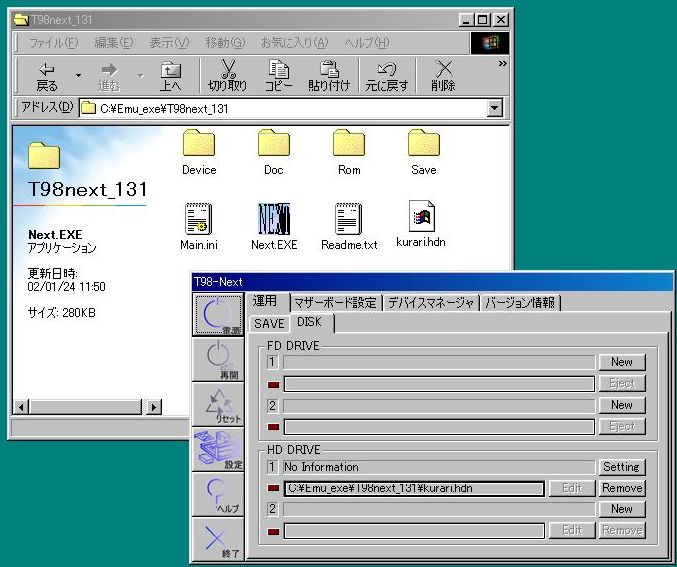Click New for HD drive 2
This screenshot has width=677, height=567.
(x=622, y=509)
